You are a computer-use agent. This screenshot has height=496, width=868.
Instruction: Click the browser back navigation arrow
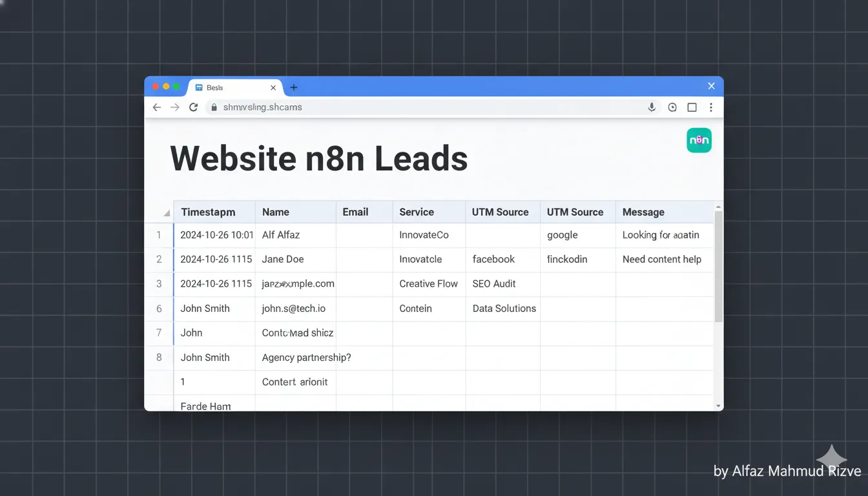pos(156,107)
